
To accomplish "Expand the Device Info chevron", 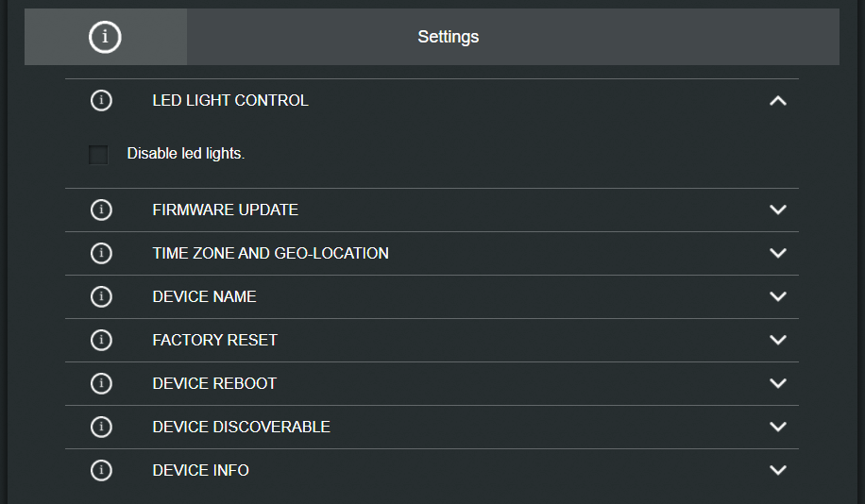I will click(x=778, y=470).
